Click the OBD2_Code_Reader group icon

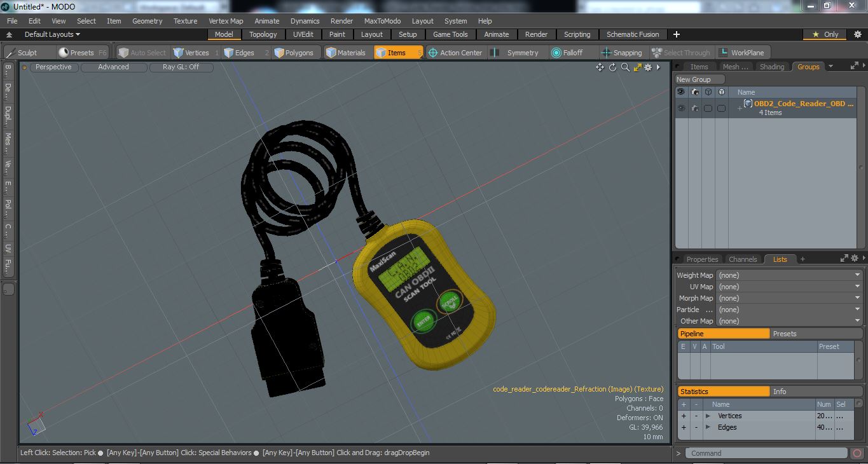748,104
